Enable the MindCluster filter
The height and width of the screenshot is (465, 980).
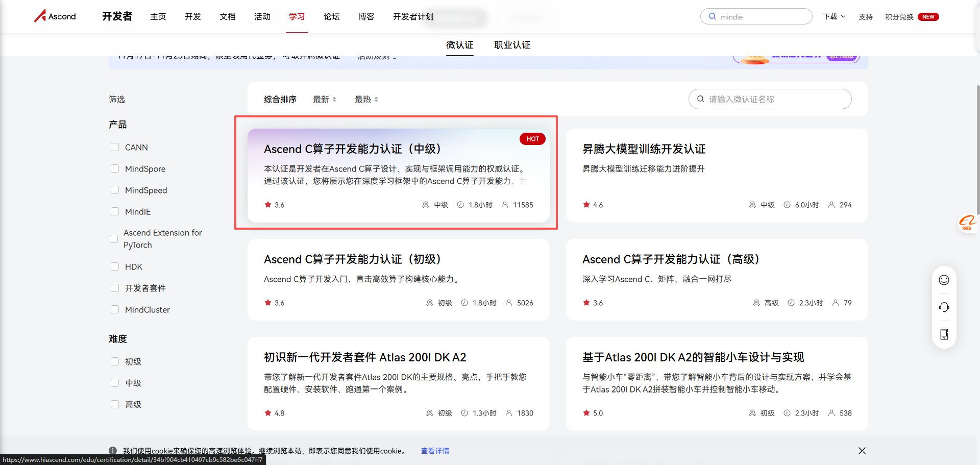(x=115, y=309)
